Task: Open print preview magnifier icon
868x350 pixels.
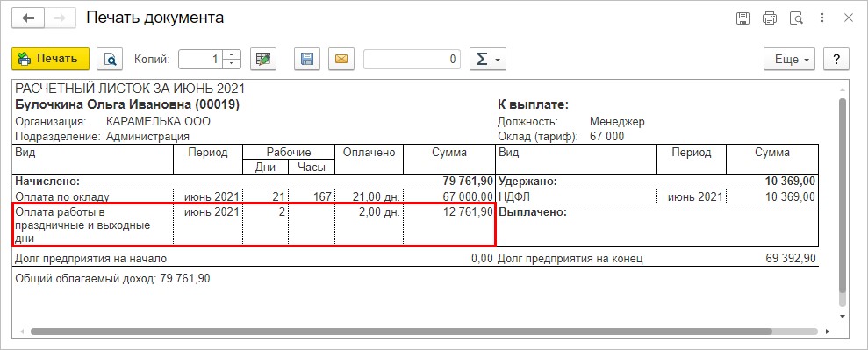Action: tap(110, 59)
